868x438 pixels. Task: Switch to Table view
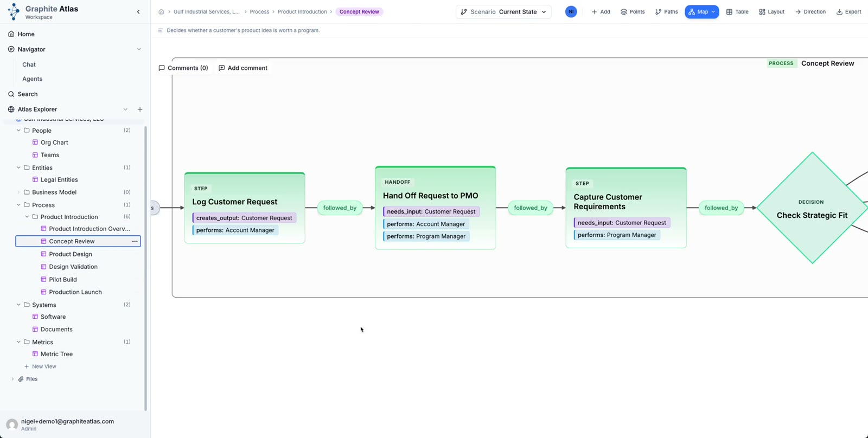[x=737, y=12]
